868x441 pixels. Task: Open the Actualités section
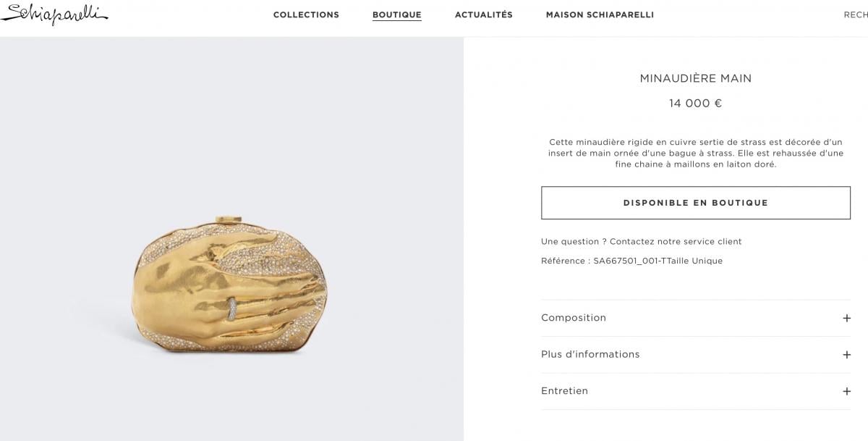pyautogui.click(x=484, y=15)
